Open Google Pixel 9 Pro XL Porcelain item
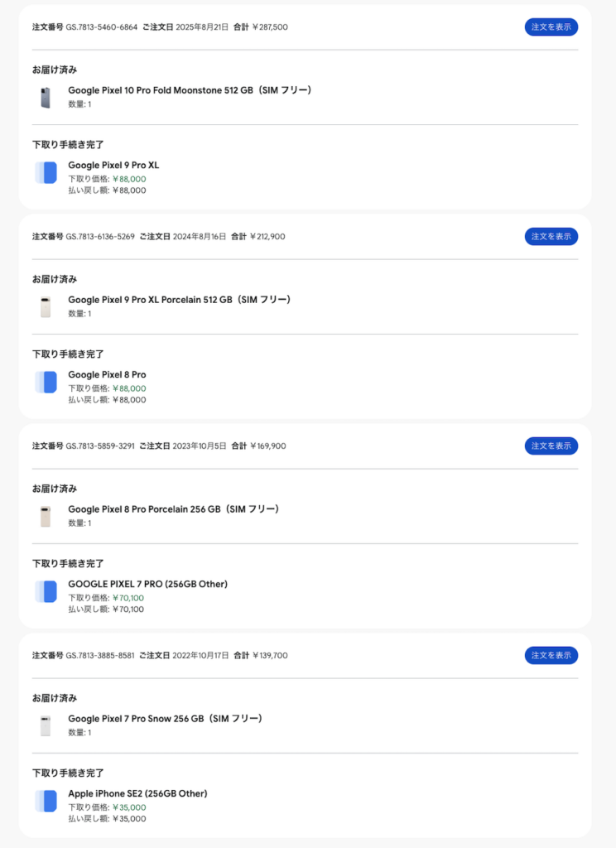The image size is (616, 848). pos(180,300)
